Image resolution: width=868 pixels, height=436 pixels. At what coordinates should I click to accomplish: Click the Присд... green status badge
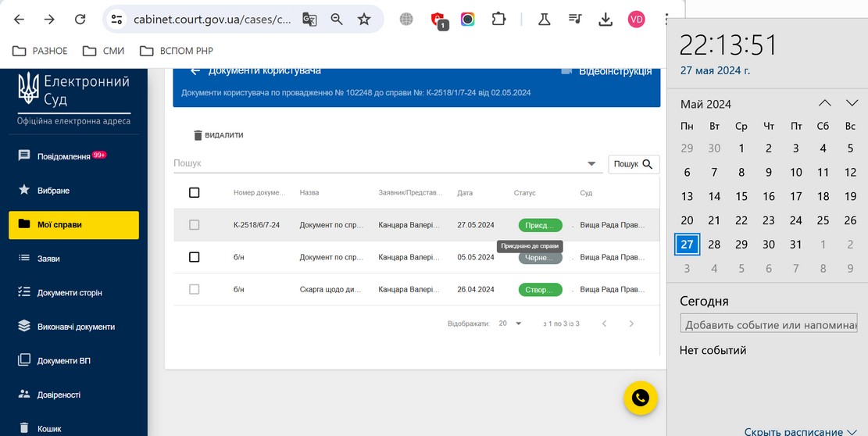(540, 225)
